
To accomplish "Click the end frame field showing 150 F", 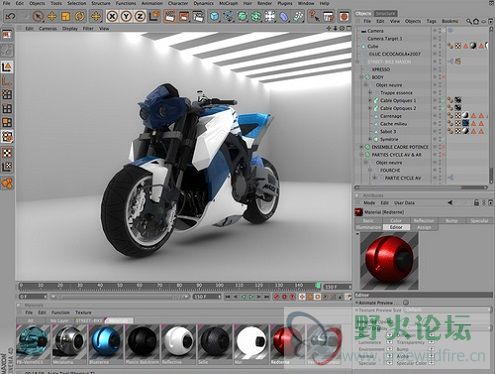I will (x=207, y=297).
